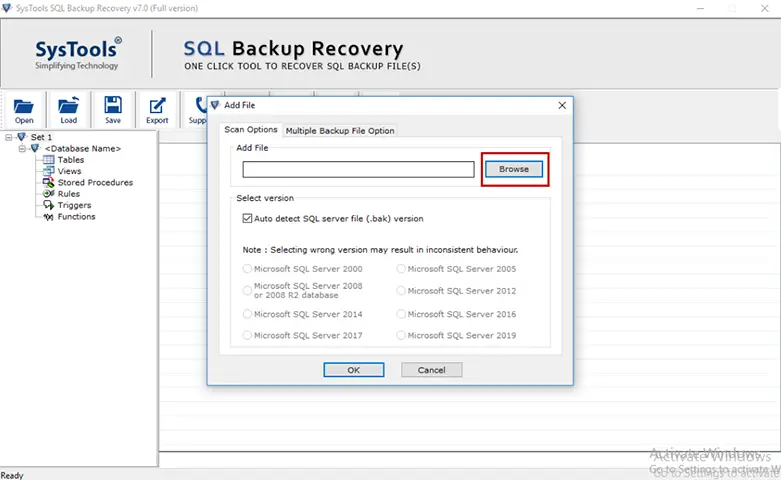The height and width of the screenshot is (480, 781).
Task: Select the Stored Procedures tree icon
Action: click(48, 182)
